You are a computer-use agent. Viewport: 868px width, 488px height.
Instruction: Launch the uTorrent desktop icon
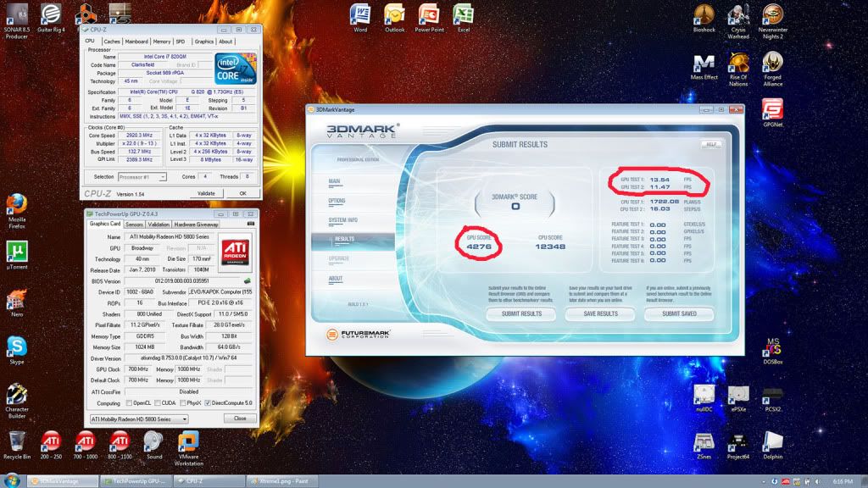[17, 256]
